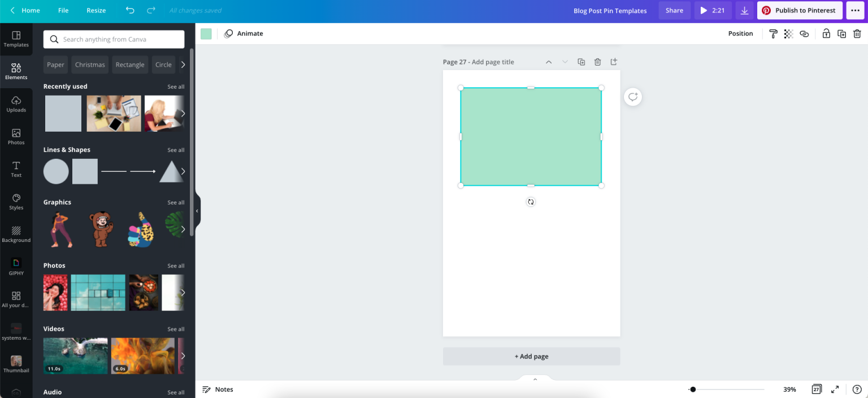Screen dimensions: 868x398
Task: Open the GIPHY app in the sidebar
Action: coord(16,266)
